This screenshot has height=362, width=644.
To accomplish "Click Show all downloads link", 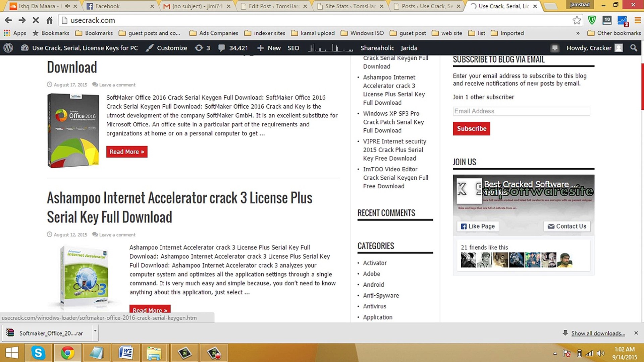I will tap(598, 333).
